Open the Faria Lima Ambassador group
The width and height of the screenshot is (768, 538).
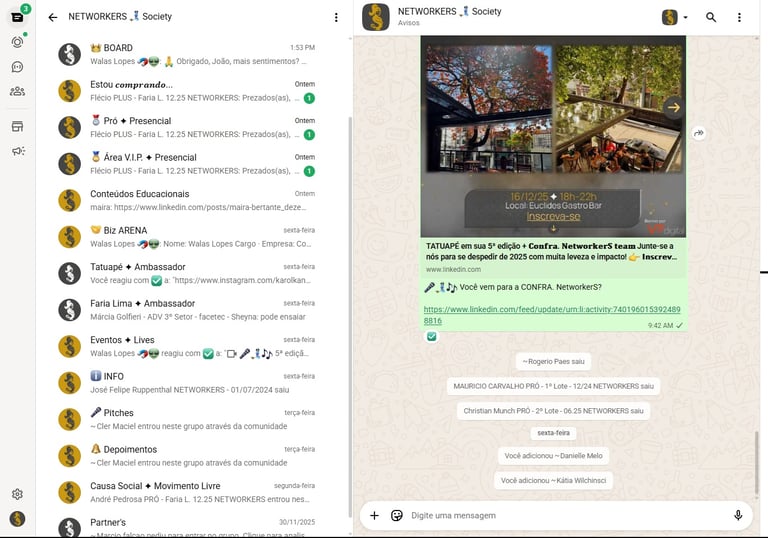192,310
